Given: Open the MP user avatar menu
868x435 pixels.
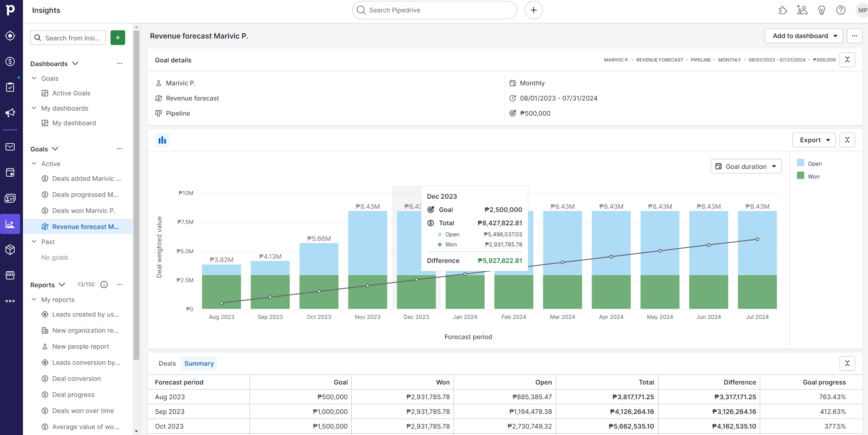Looking at the screenshot, I should click(x=862, y=10).
